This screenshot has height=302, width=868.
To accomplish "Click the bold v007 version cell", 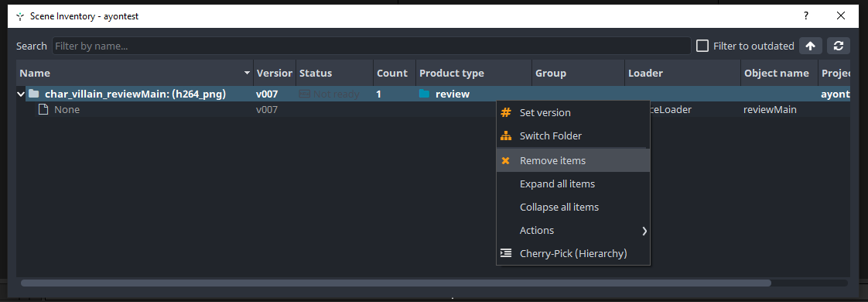I will tap(267, 94).
